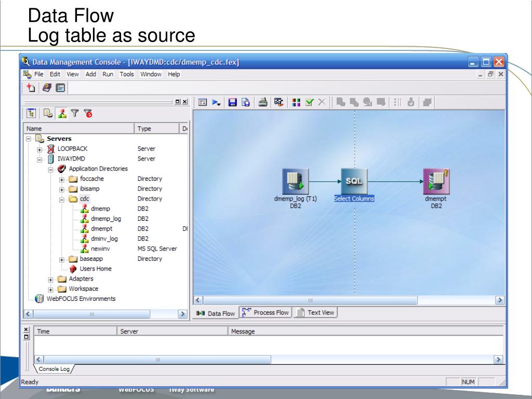Collapse the cdc directory
Screen dimensions: 532x399
[x=62, y=199]
